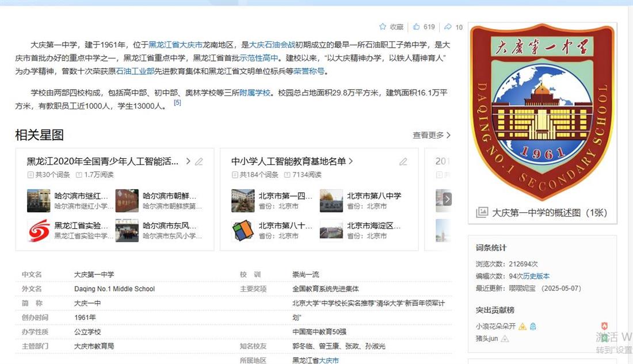This screenshot has width=633, height=364.
Task: Like the article with thumbs-up icon
Action: (417, 26)
